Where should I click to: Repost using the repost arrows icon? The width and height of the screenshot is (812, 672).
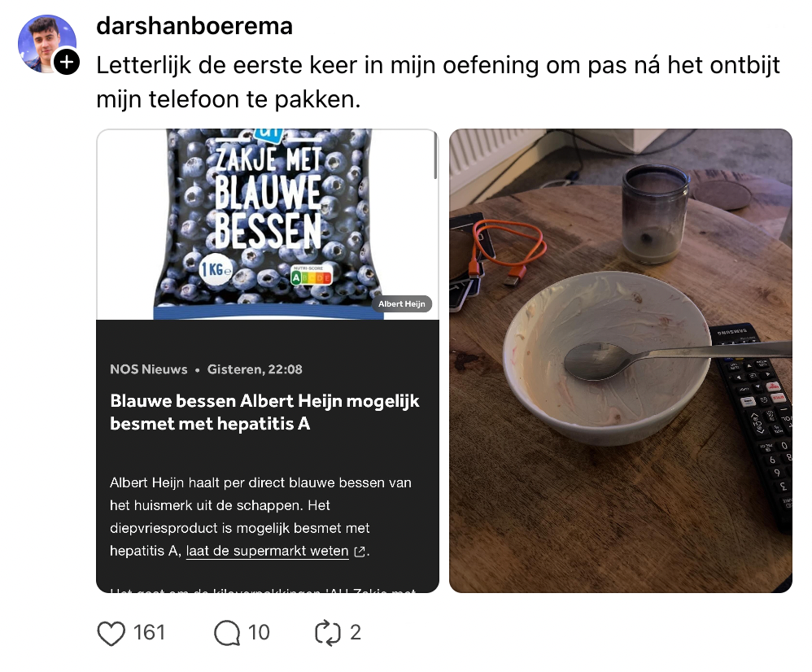(328, 633)
